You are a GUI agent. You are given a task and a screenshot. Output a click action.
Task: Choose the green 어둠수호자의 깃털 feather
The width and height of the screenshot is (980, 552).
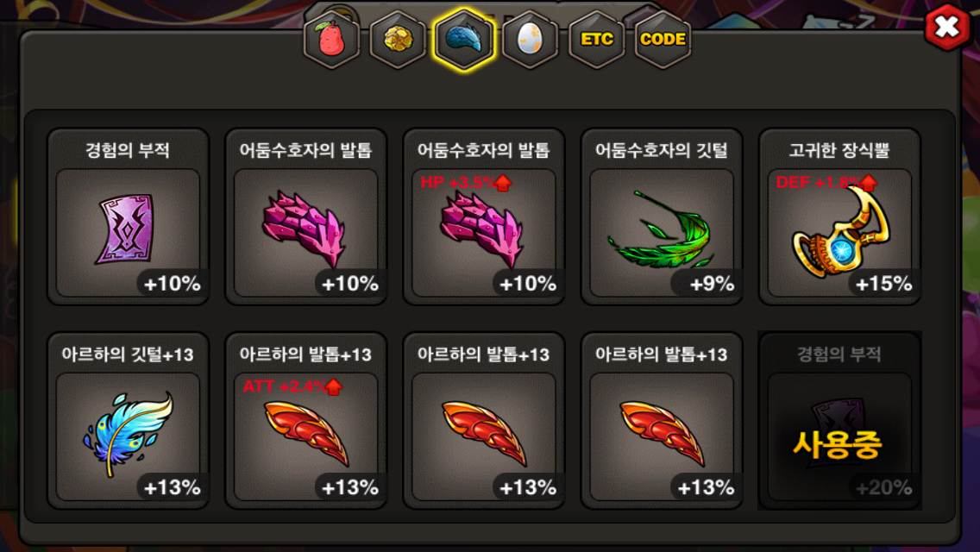click(662, 216)
